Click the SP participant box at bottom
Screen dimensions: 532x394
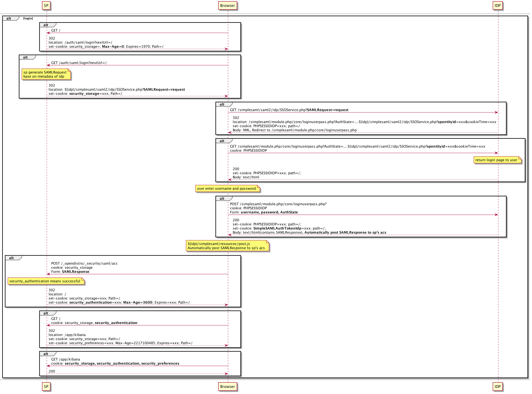[46, 386]
